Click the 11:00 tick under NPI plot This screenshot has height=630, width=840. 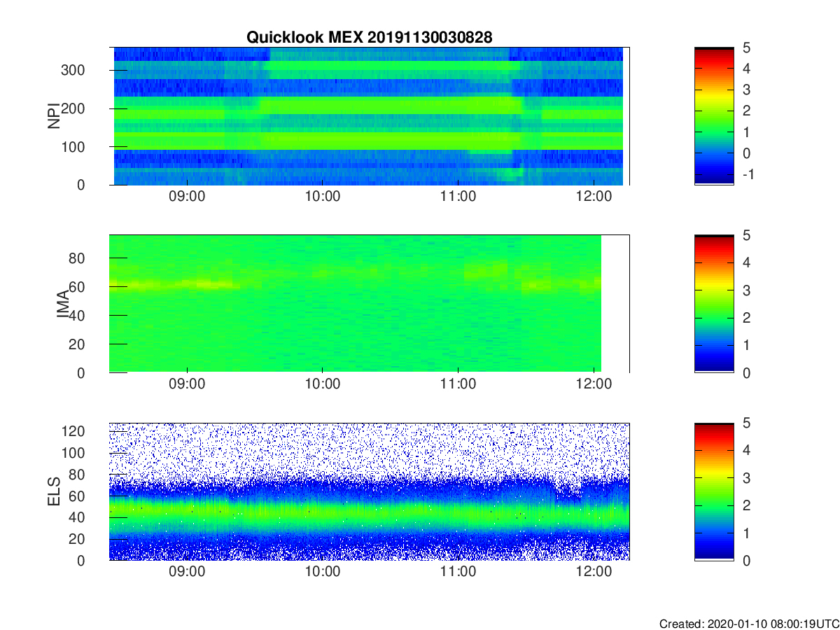(x=458, y=197)
